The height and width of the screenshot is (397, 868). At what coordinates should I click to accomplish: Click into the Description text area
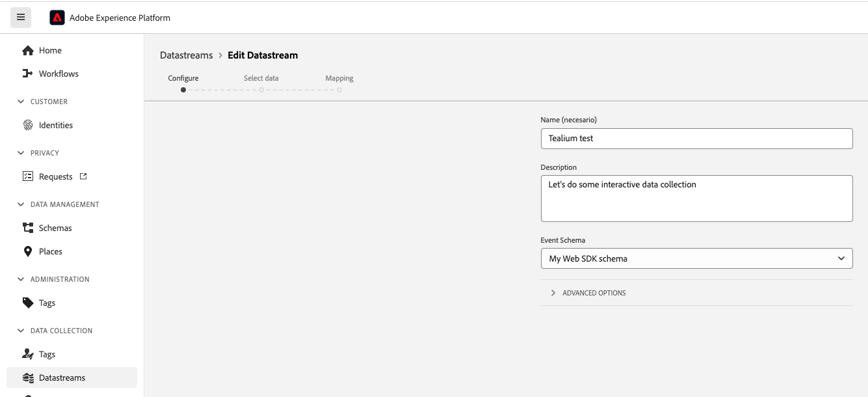coord(696,198)
